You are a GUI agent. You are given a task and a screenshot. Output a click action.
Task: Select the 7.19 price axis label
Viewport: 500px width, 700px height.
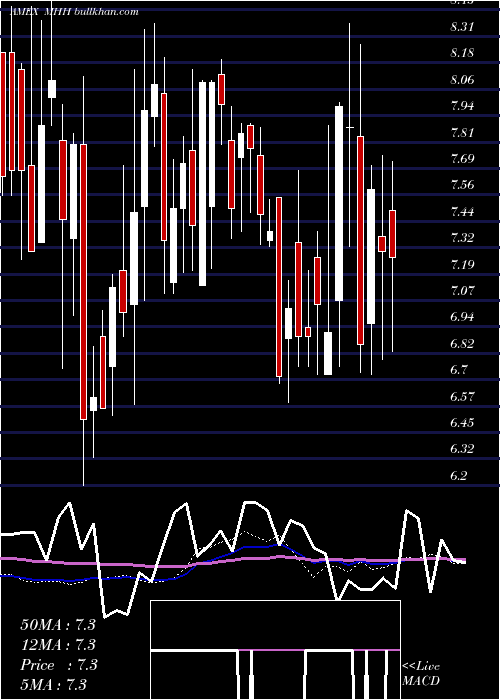[462, 265]
